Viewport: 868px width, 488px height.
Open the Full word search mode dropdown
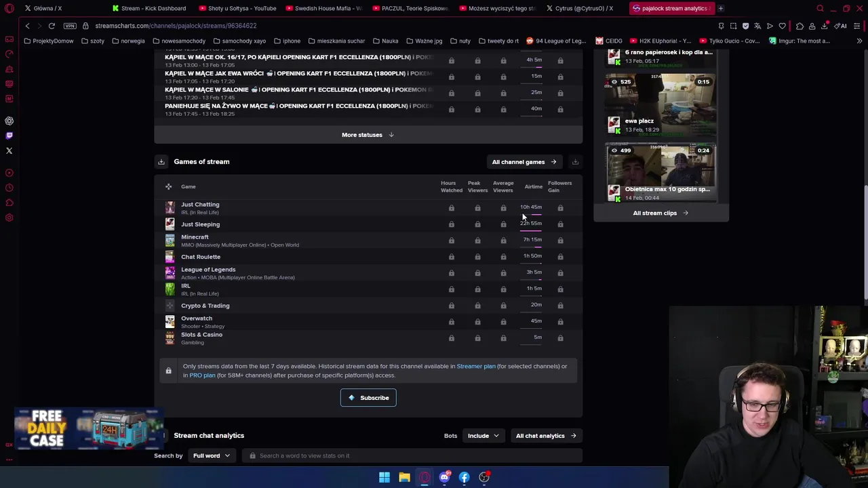(211, 455)
